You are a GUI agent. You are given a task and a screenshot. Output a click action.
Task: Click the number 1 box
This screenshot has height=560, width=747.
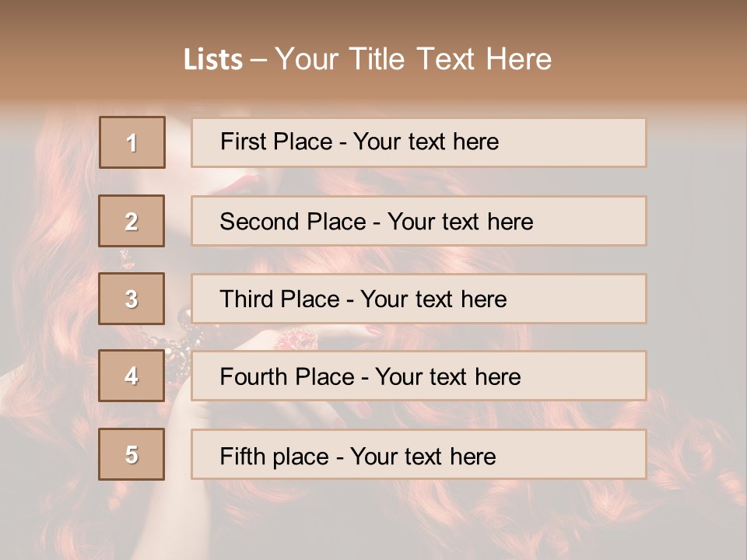(x=132, y=142)
